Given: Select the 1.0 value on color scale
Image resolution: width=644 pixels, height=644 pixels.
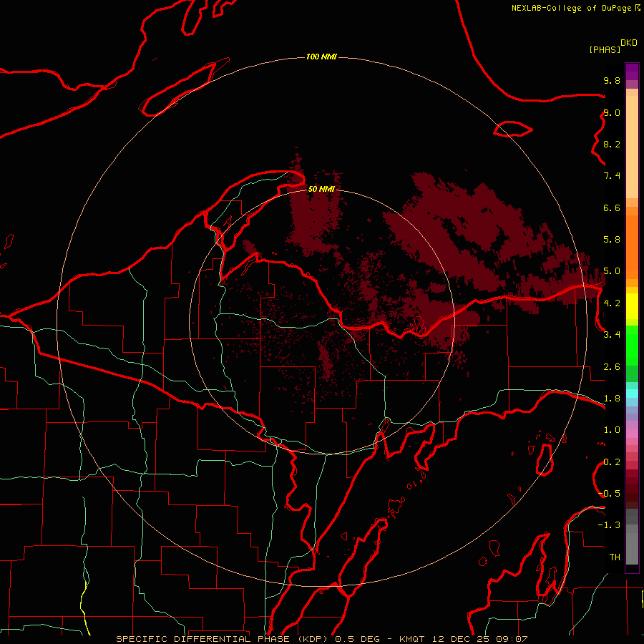Looking at the screenshot, I should coord(612,430).
